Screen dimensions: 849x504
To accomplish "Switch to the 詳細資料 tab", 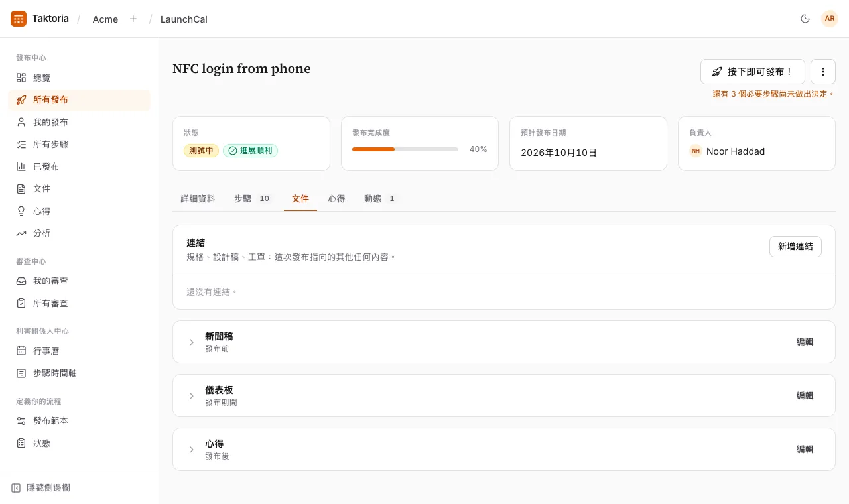I will (198, 198).
